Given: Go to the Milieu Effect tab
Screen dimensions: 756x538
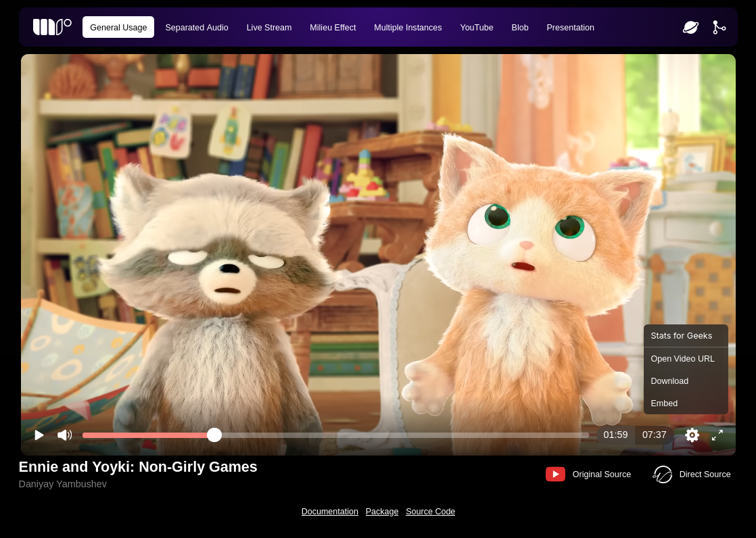Looking at the screenshot, I should coord(333,28).
